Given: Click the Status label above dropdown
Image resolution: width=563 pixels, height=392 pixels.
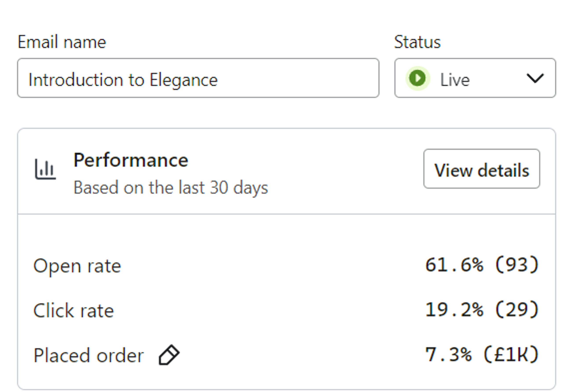Looking at the screenshot, I should 417,42.
